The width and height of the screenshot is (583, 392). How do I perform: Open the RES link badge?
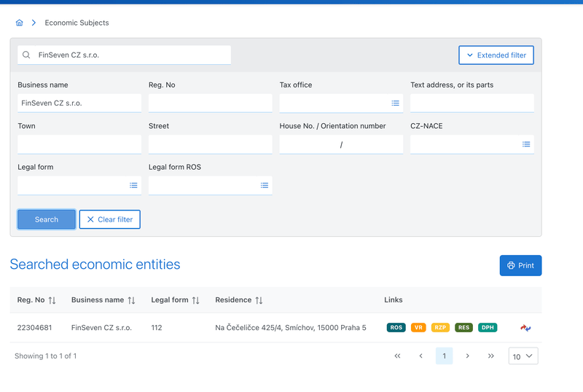pos(463,327)
